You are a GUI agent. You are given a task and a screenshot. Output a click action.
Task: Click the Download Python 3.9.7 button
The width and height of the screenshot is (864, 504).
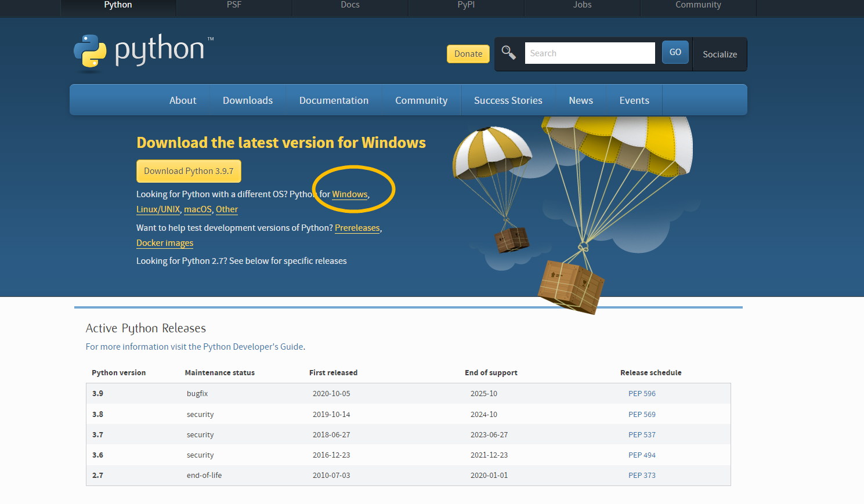pyautogui.click(x=189, y=171)
